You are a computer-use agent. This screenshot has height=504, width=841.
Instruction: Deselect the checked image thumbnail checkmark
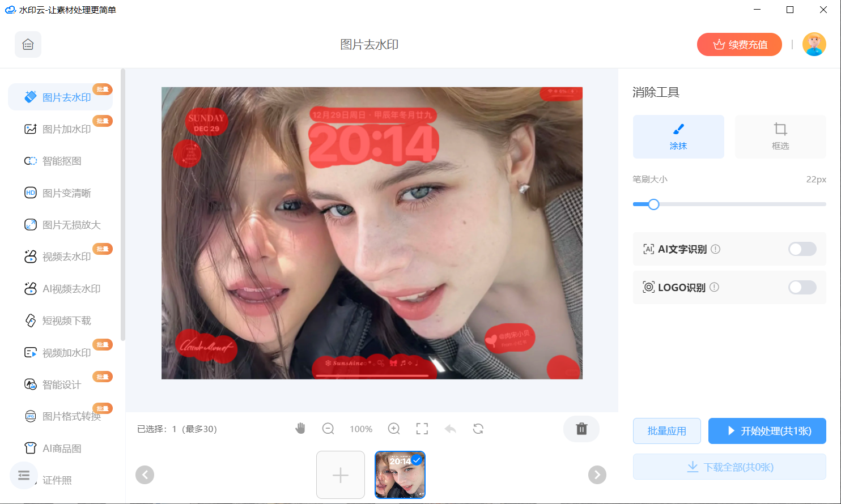coord(417,460)
